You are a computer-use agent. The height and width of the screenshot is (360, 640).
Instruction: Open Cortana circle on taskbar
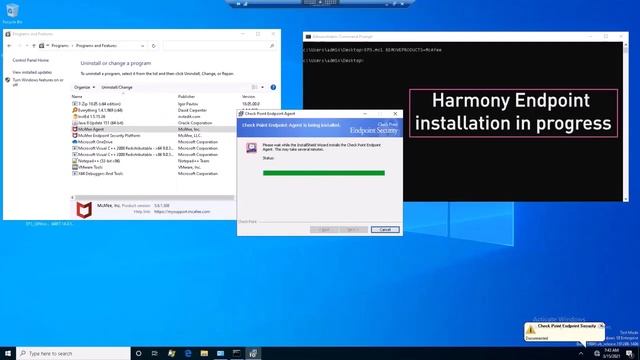point(138,353)
